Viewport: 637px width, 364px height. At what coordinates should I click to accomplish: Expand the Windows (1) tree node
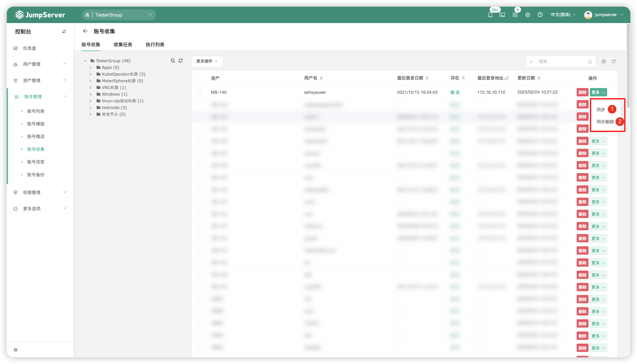(90, 94)
